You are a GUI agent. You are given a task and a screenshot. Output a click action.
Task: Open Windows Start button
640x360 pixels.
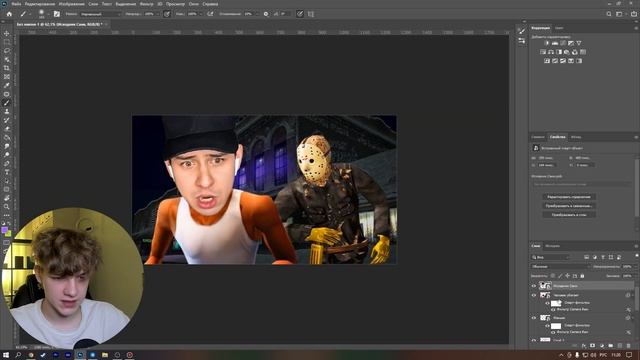tap(6, 355)
